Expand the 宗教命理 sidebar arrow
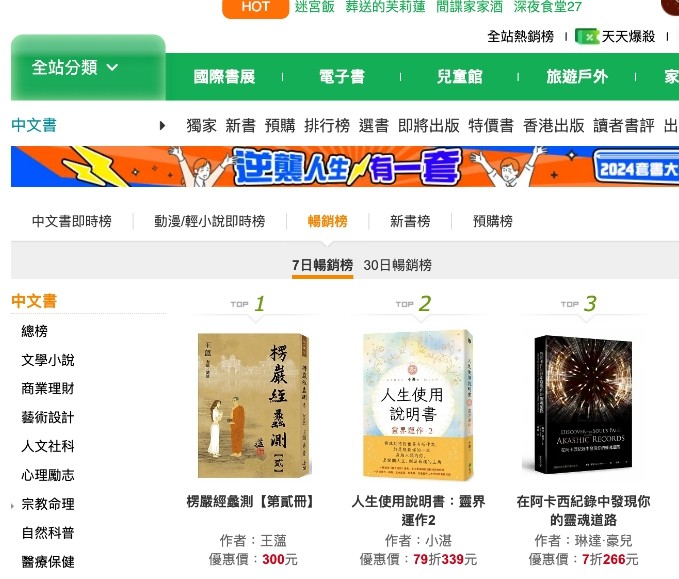Image resolution: width=679 pixels, height=579 pixels. [x=13, y=506]
